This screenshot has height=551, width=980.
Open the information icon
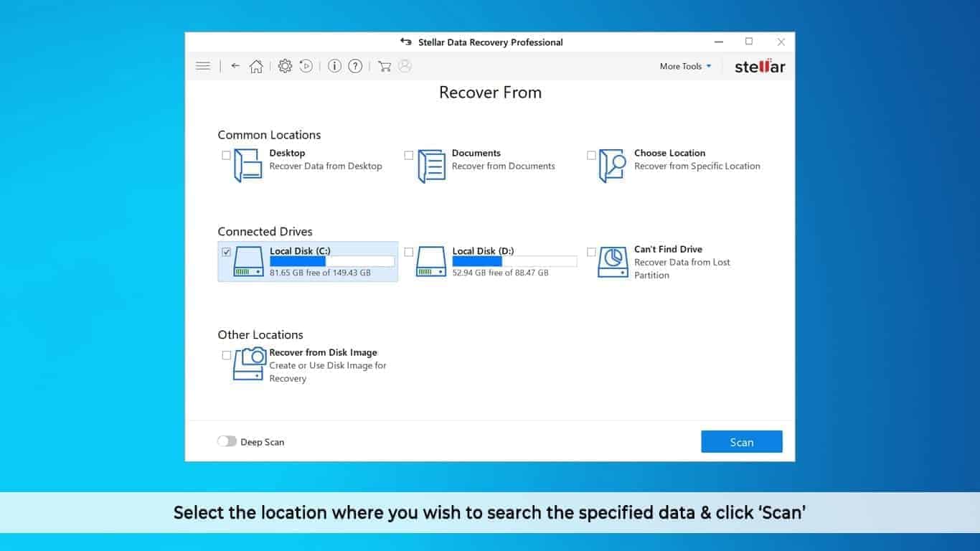pos(334,66)
